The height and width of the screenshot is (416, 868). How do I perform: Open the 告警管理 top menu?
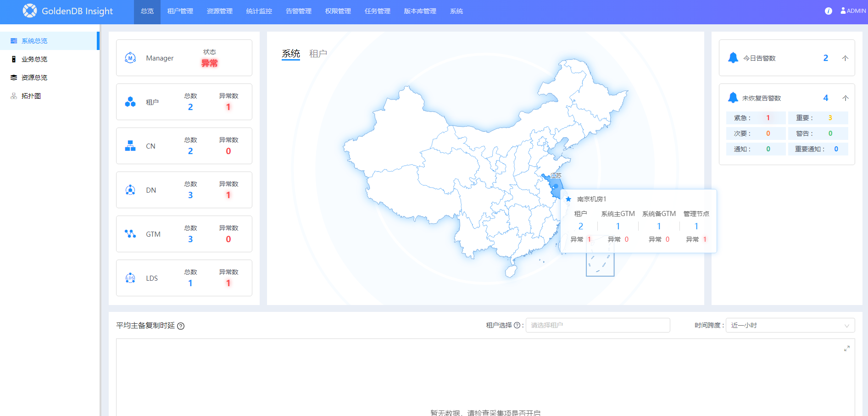tap(299, 11)
